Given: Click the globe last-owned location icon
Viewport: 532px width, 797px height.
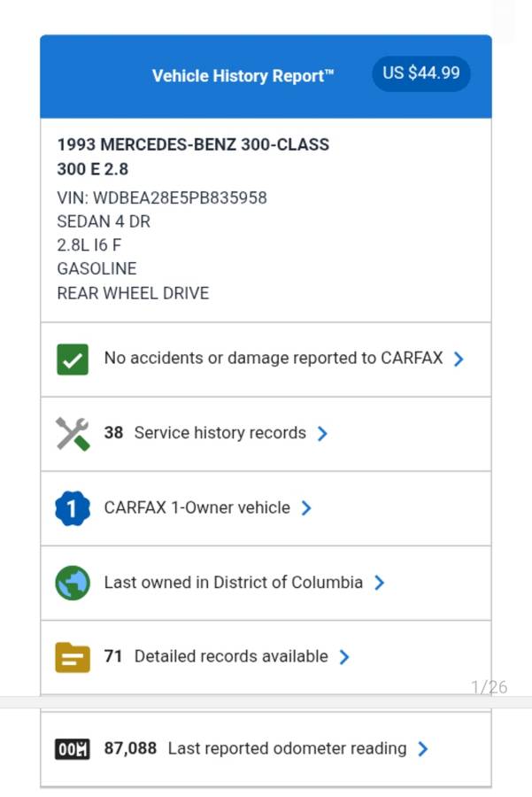Looking at the screenshot, I should click(73, 583).
